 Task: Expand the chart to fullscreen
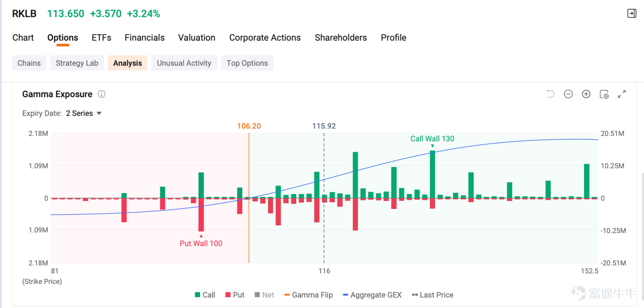(x=622, y=94)
